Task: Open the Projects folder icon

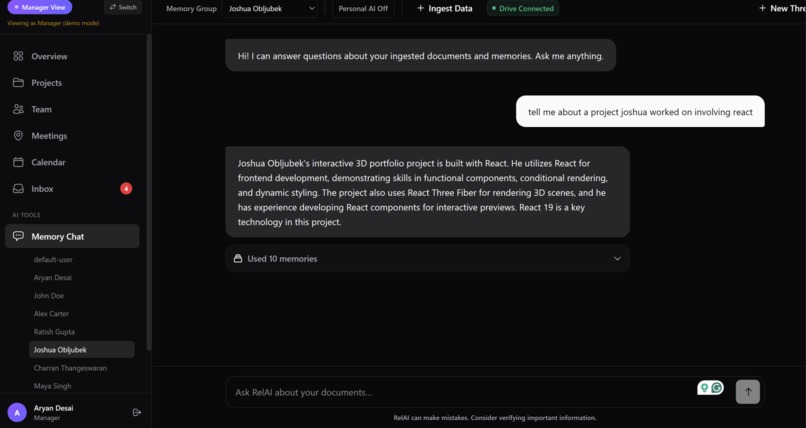Action: pyautogui.click(x=18, y=83)
